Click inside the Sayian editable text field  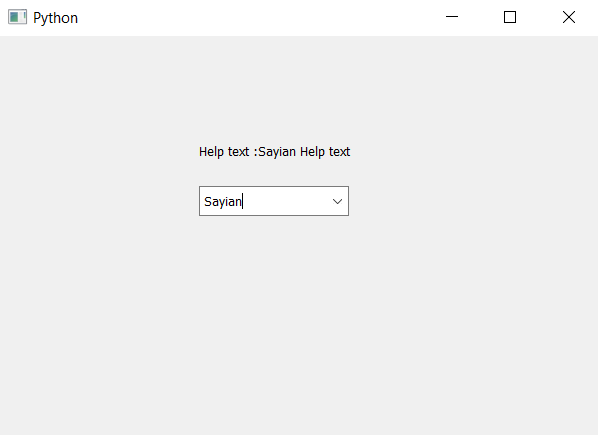pyautogui.click(x=264, y=201)
